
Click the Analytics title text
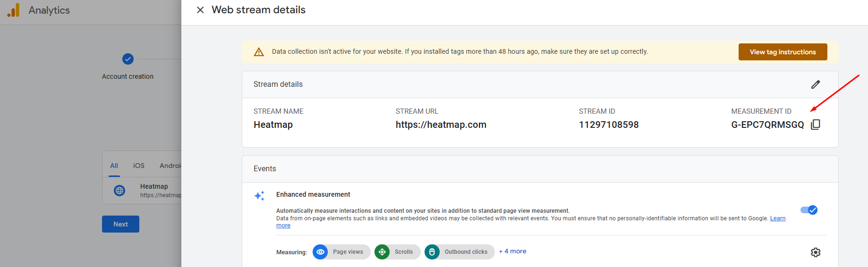[49, 10]
